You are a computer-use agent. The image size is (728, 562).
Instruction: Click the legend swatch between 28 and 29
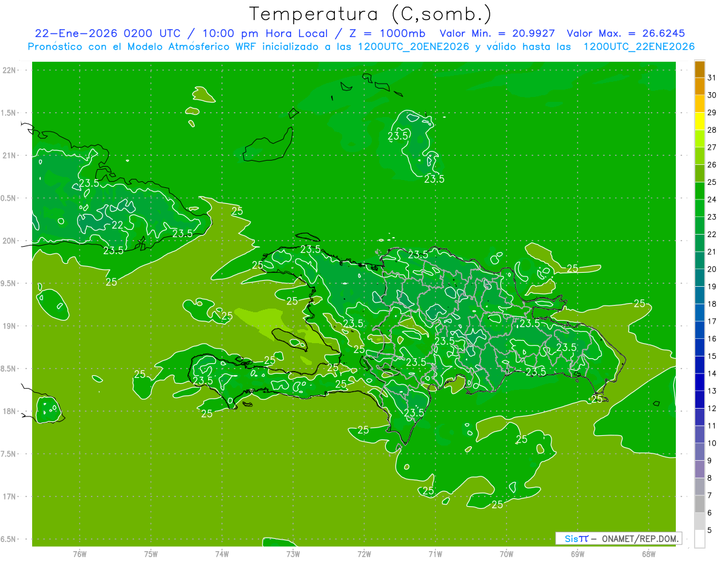tap(699, 121)
